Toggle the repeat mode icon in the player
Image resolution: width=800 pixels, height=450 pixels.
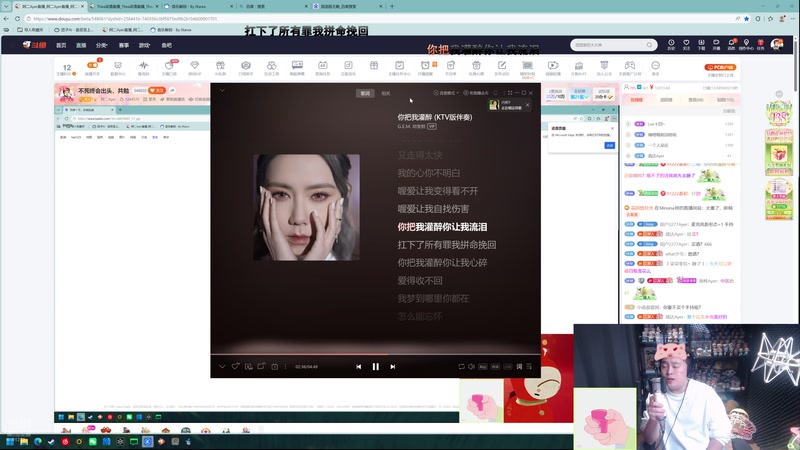coord(461,366)
